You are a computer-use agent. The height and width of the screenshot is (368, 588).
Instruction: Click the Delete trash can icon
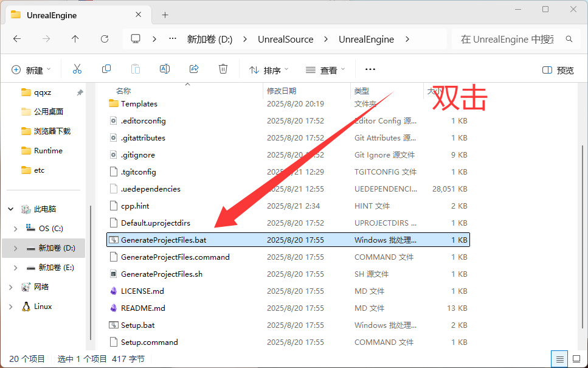223,69
